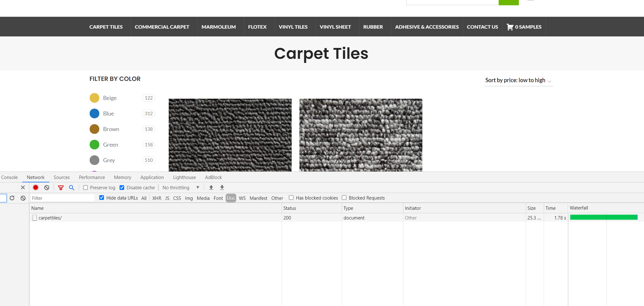
Task: Click the network Filter text field
Action: tap(62, 198)
